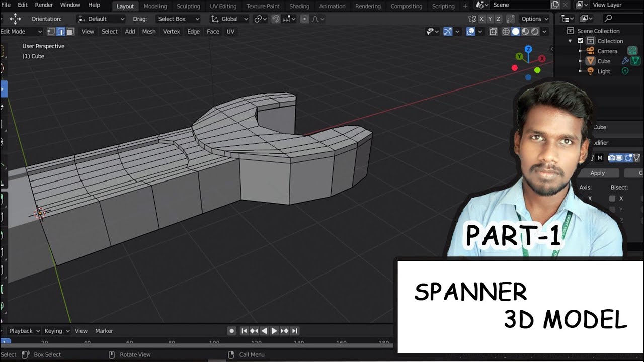Select face select mode icon
Screen dimensions: 644x362
(70, 31)
